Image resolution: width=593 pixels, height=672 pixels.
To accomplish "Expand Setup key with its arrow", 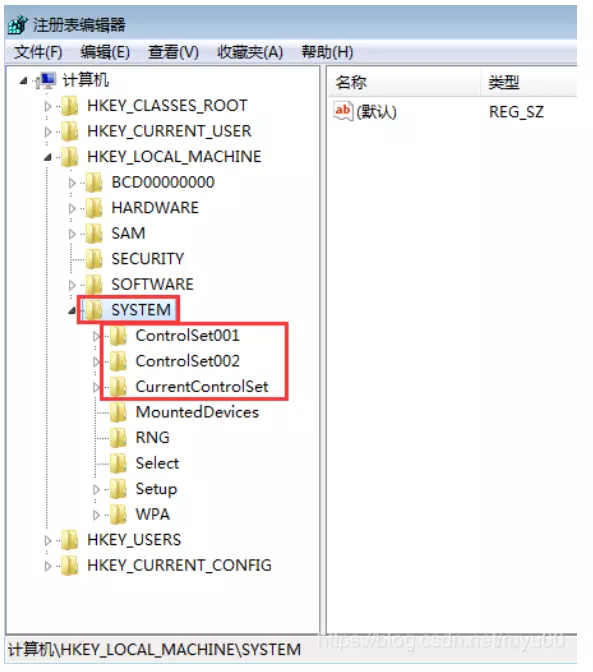I will coord(96,489).
